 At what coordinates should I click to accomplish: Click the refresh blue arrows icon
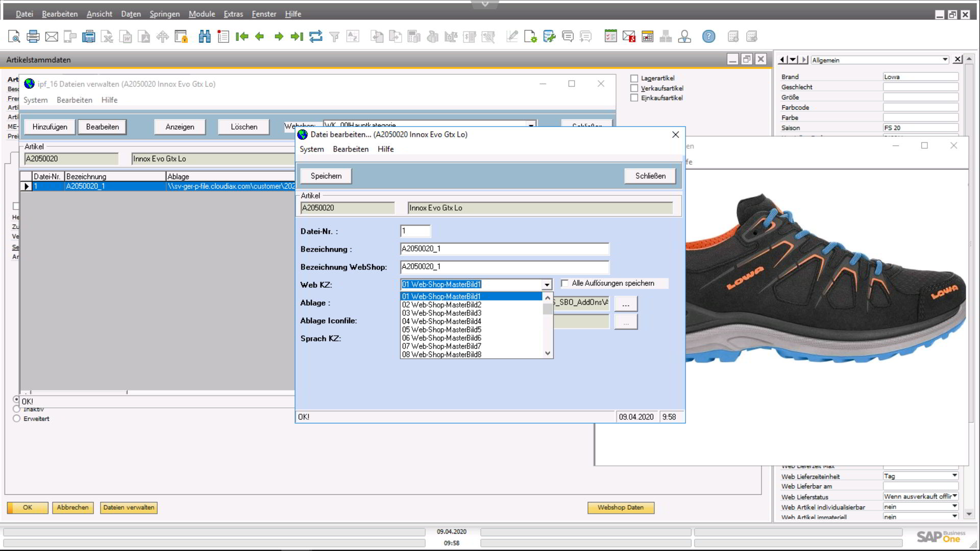tap(316, 36)
